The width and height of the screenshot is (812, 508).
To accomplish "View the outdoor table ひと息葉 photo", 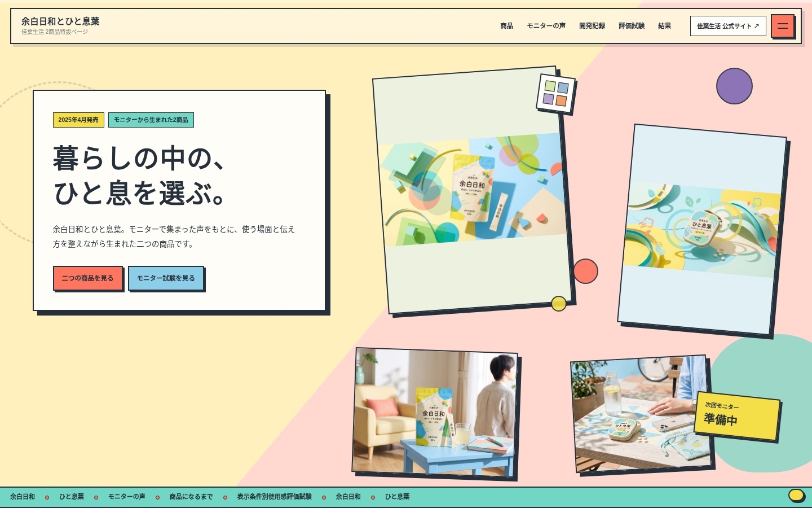I will [x=641, y=414].
